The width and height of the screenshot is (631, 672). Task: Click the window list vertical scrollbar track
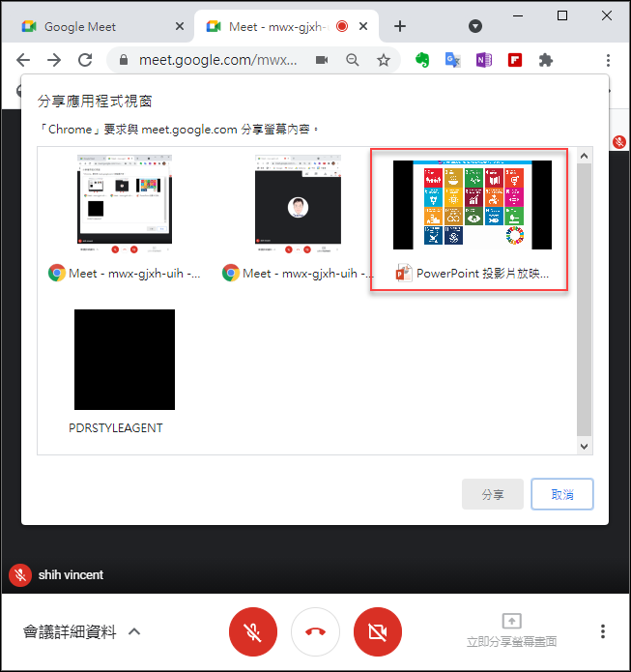(584, 300)
